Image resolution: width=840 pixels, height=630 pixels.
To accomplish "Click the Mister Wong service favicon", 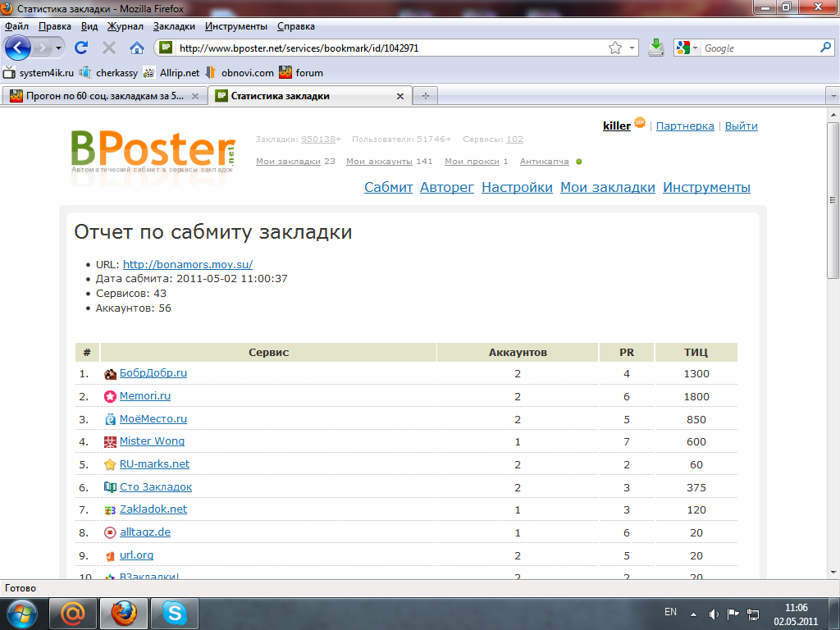I will tap(110, 442).
